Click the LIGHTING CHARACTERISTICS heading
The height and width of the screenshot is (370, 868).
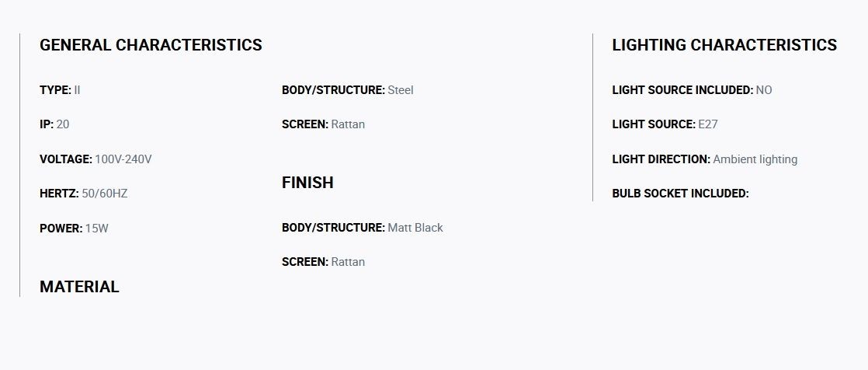click(724, 45)
